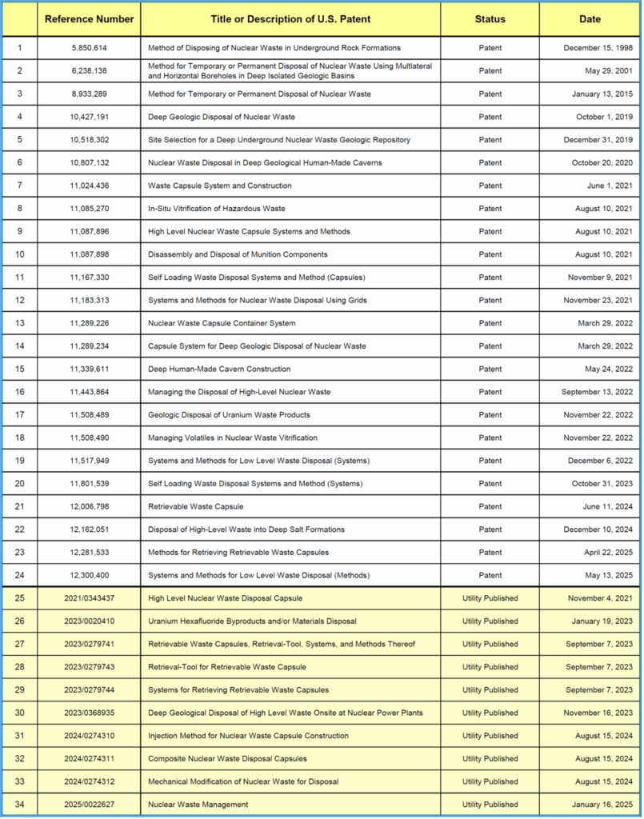
Task: Select reference number 12,300,400
Action: 90,576
